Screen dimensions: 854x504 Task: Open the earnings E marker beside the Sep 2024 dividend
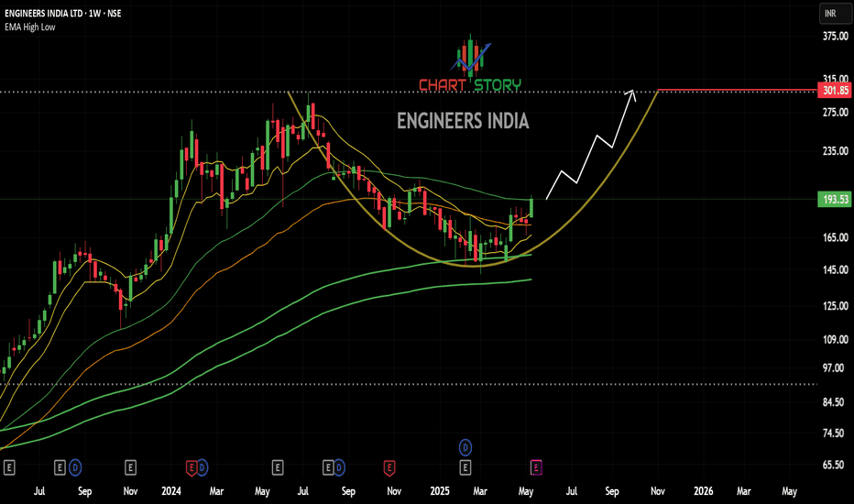[328, 467]
